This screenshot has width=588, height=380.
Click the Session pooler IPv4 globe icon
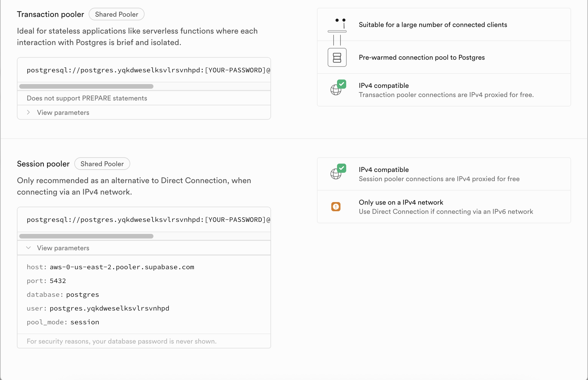pyautogui.click(x=336, y=174)
